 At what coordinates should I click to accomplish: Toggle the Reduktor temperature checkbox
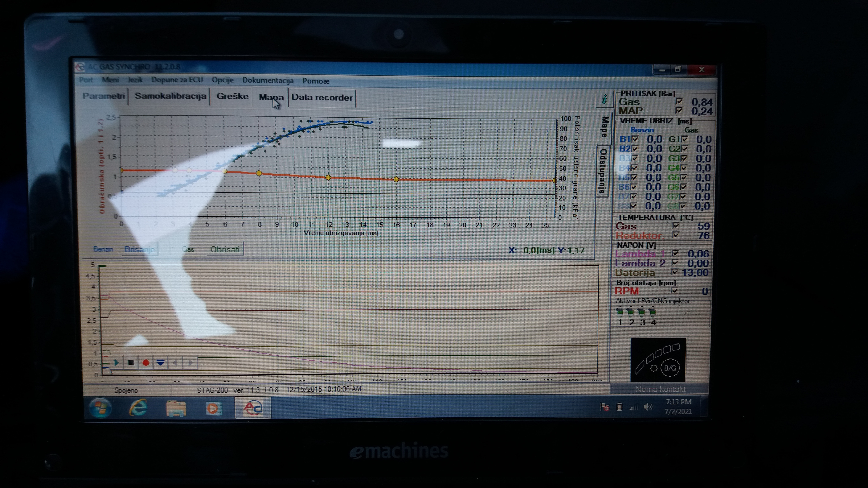[x=675, y=235]
